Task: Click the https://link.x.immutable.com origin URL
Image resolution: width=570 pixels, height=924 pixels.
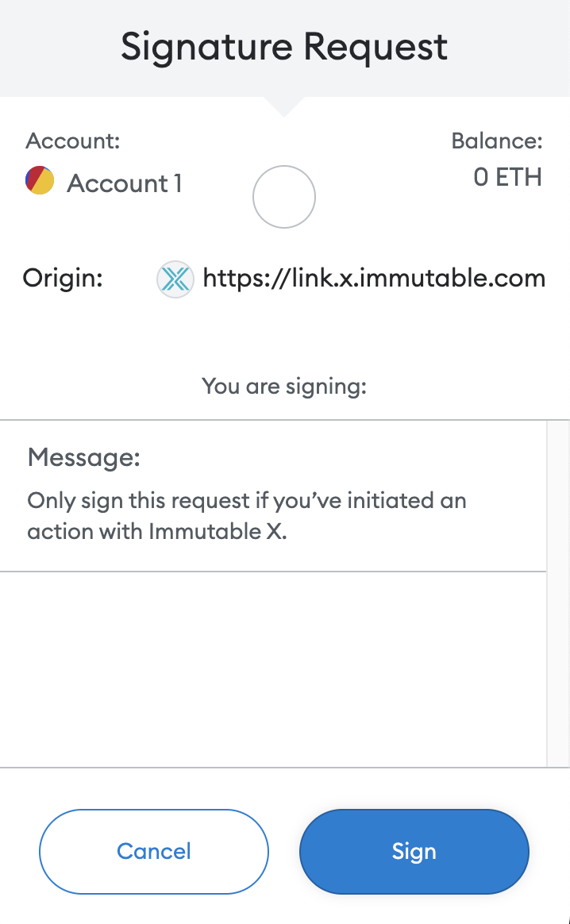Action: tap(374, 278)
